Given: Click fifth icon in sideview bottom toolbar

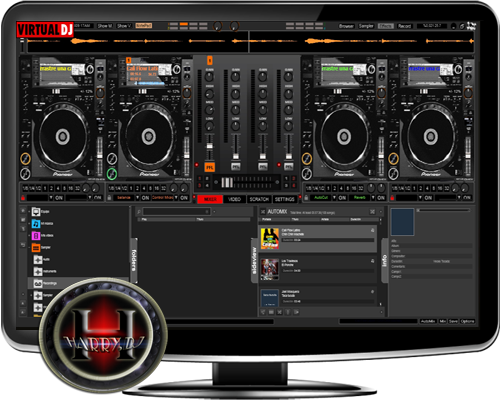Looking at the screenshot, I should pyautogui.click(x=296, y=312).
